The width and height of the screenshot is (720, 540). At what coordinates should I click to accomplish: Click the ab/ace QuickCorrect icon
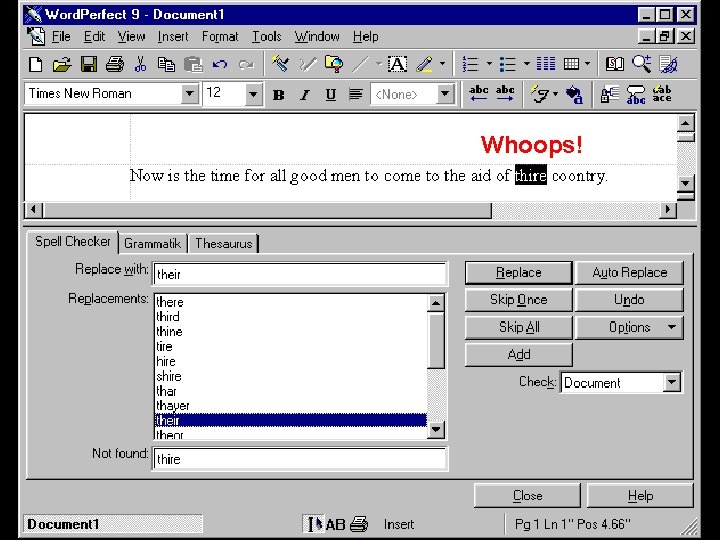[662, 94]
